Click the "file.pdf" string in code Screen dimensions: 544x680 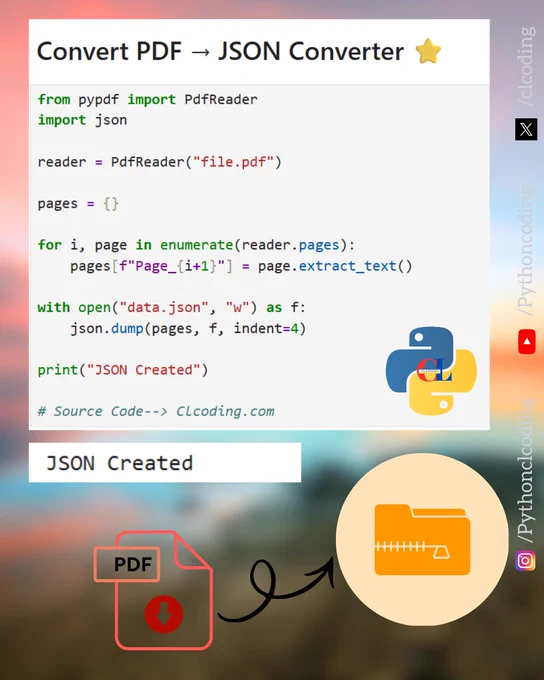(233, 162)
